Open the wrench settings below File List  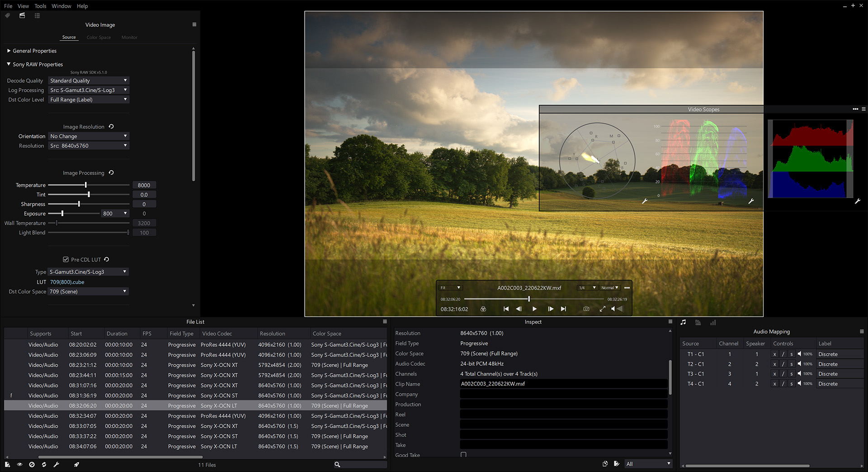56,464
